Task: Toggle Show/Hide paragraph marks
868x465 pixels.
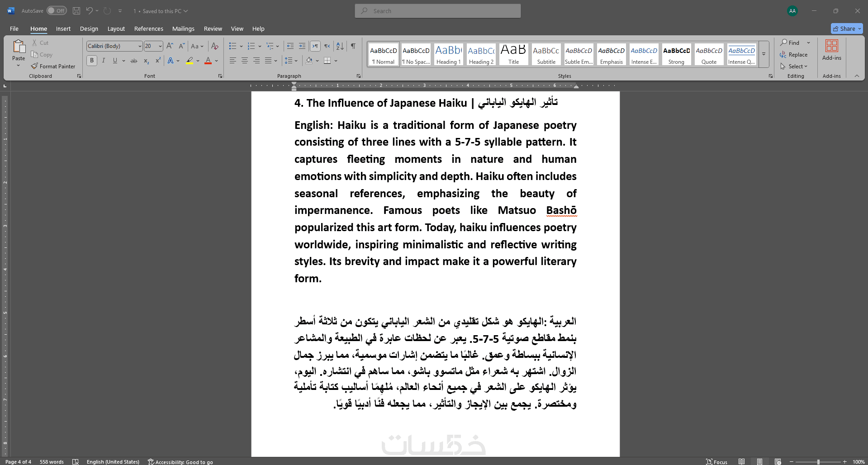Action: [x=353, y=46]
